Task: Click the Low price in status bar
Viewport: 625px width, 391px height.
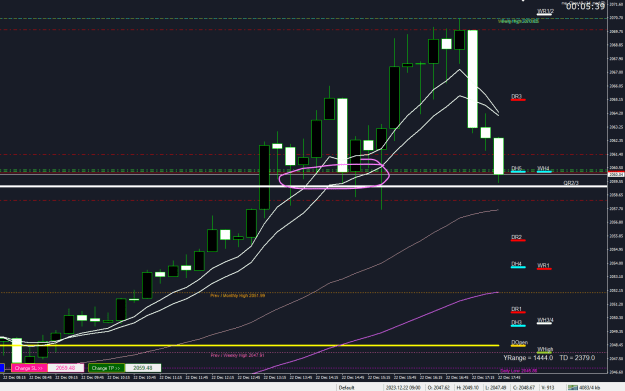Action: (x=496, y=387)
